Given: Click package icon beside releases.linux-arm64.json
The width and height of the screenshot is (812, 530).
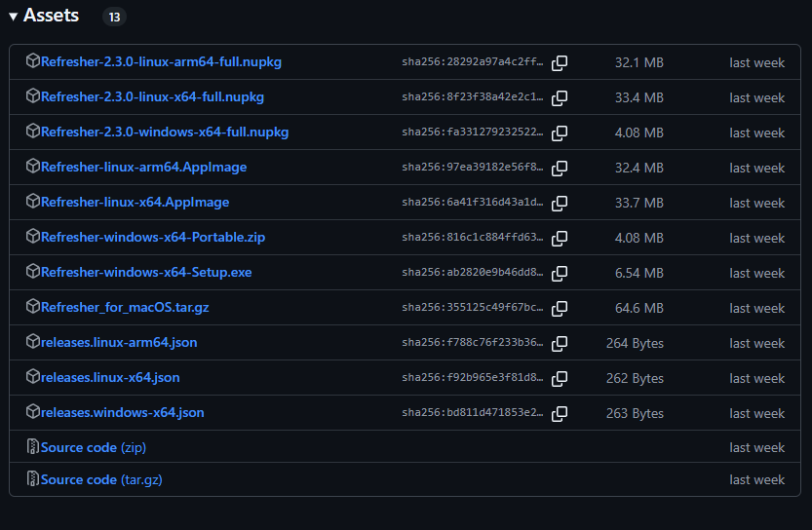Looking at the screenshot, I should [x=32, y=342].
